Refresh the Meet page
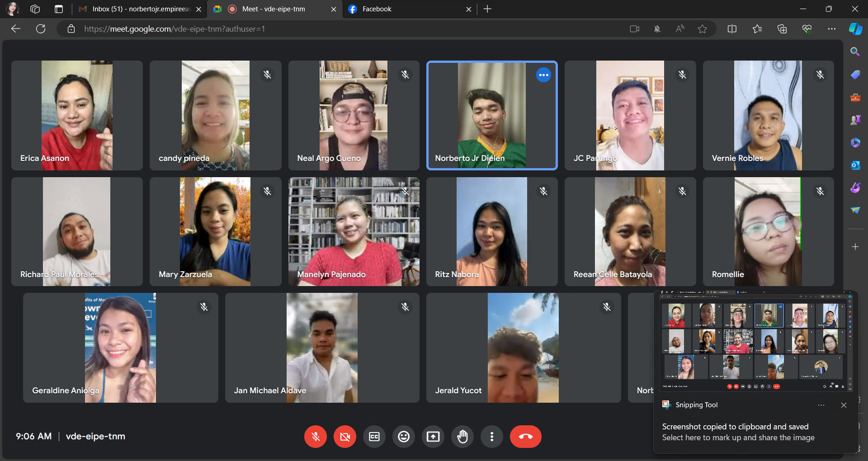 click(41, 29)
